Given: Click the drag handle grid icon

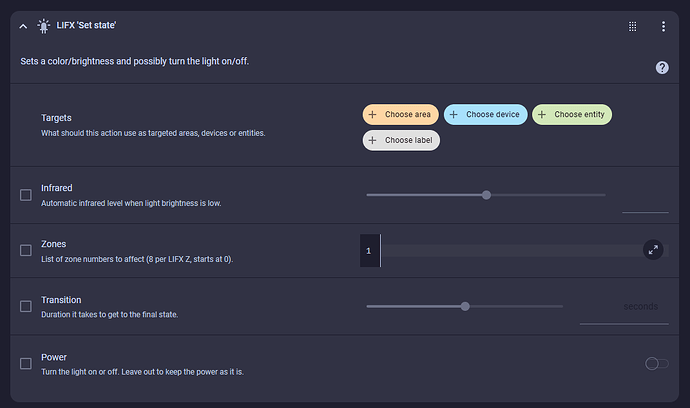Looking at the screenshot, I should tap(632, 26).
